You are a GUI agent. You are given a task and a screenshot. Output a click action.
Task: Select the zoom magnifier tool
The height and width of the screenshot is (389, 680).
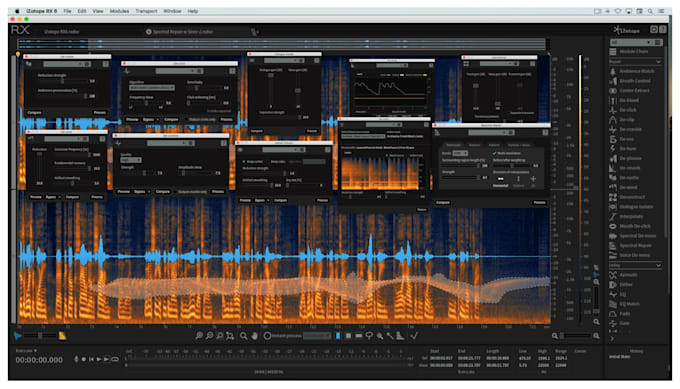click(x=244, y=336)
